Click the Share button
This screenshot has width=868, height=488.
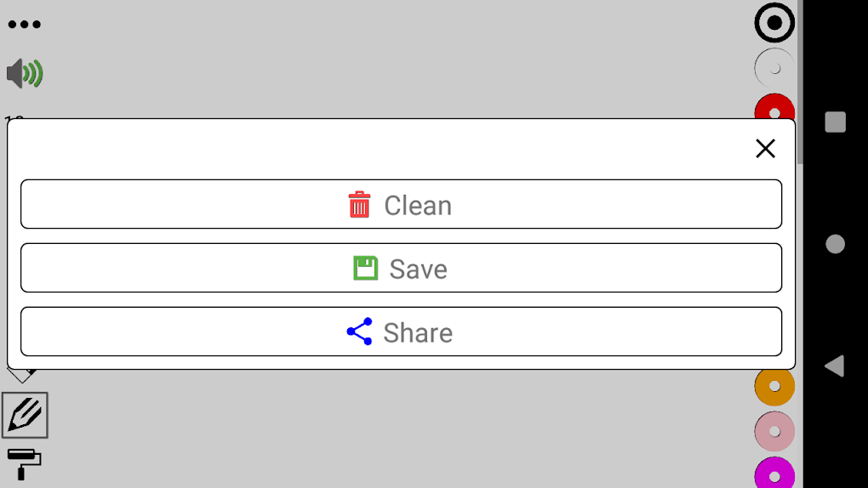pyautogui.click(x=401, y=332)
